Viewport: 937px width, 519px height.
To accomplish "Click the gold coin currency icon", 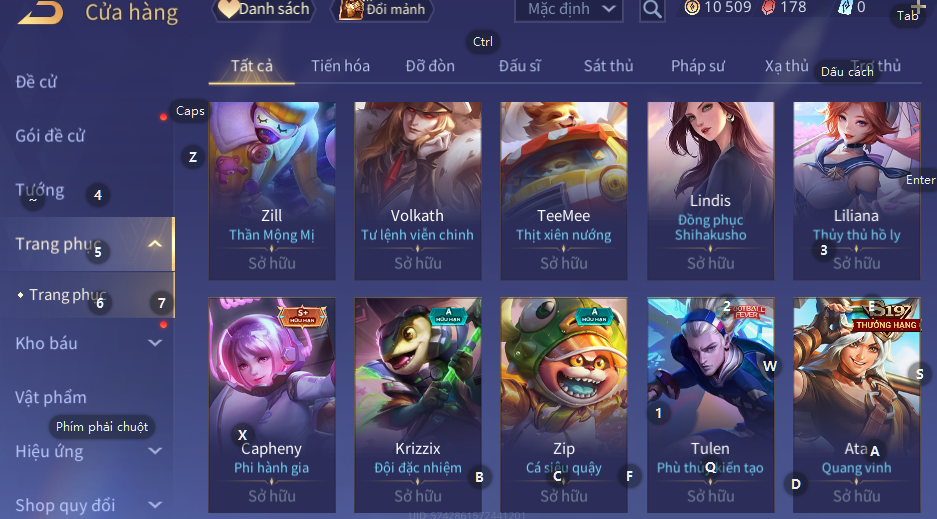I will tap(692, 8).
